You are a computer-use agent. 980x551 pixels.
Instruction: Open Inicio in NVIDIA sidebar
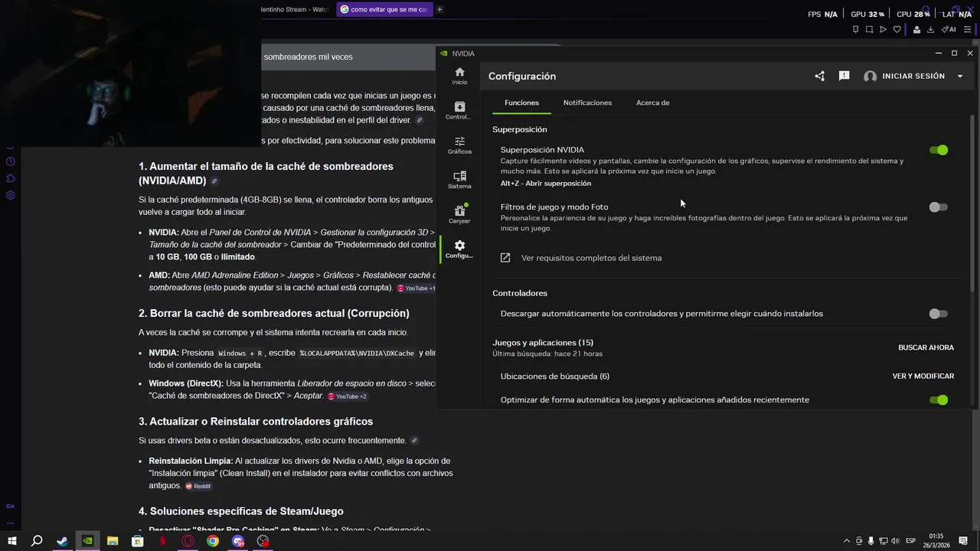coord(459,76)
